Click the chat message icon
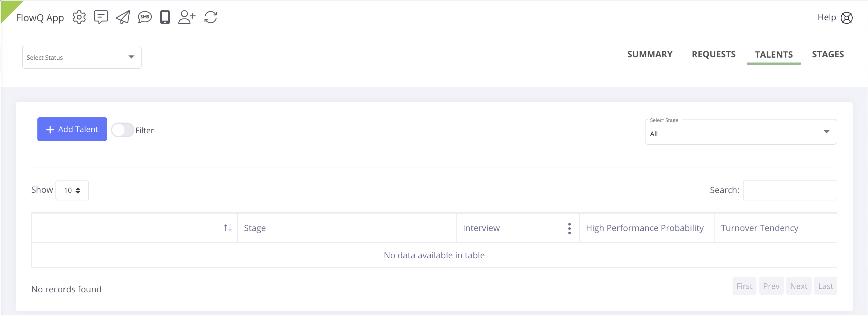The image size is (868, 315). tap(101, 17)
